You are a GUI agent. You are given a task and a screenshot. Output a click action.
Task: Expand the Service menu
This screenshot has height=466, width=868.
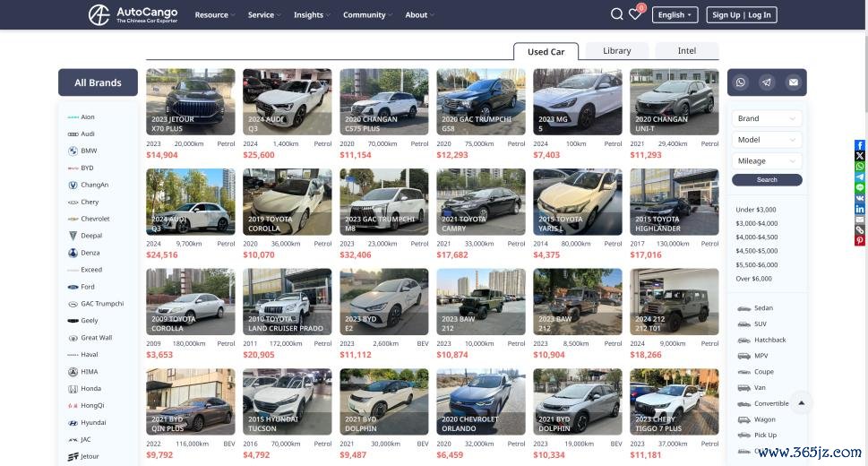264,15
